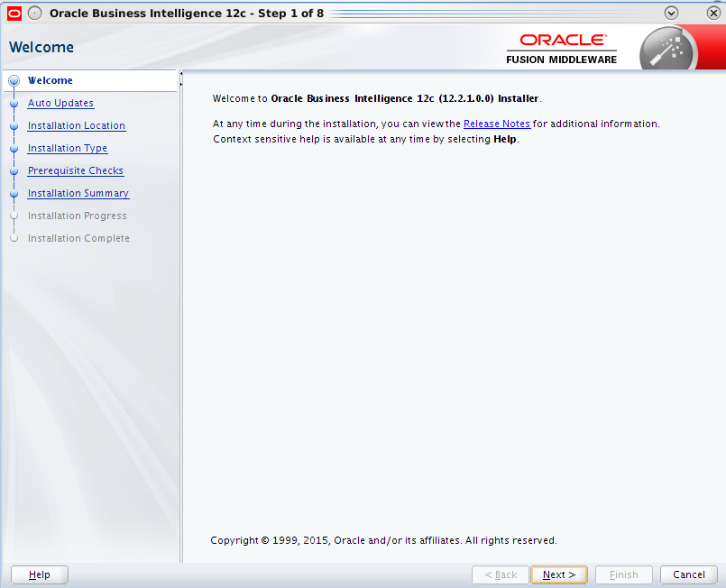Open the Release Notes link

(497, 124)
